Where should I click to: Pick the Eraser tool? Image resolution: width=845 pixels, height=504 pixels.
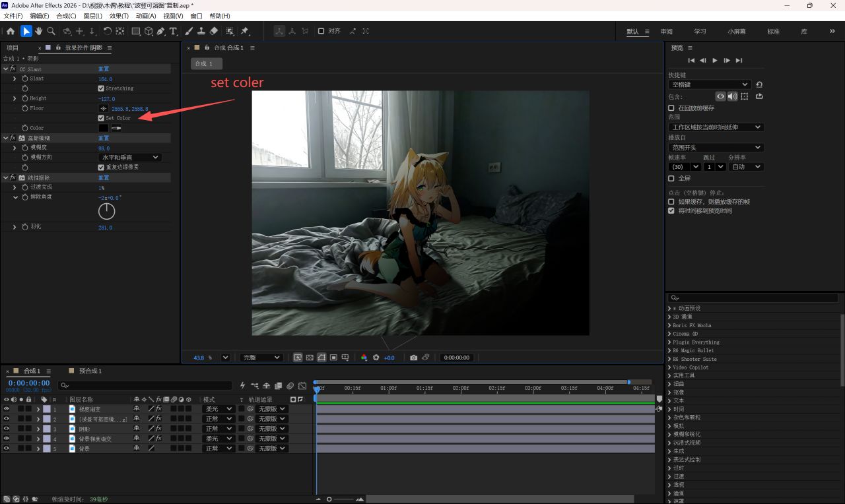tap(214, 31)
